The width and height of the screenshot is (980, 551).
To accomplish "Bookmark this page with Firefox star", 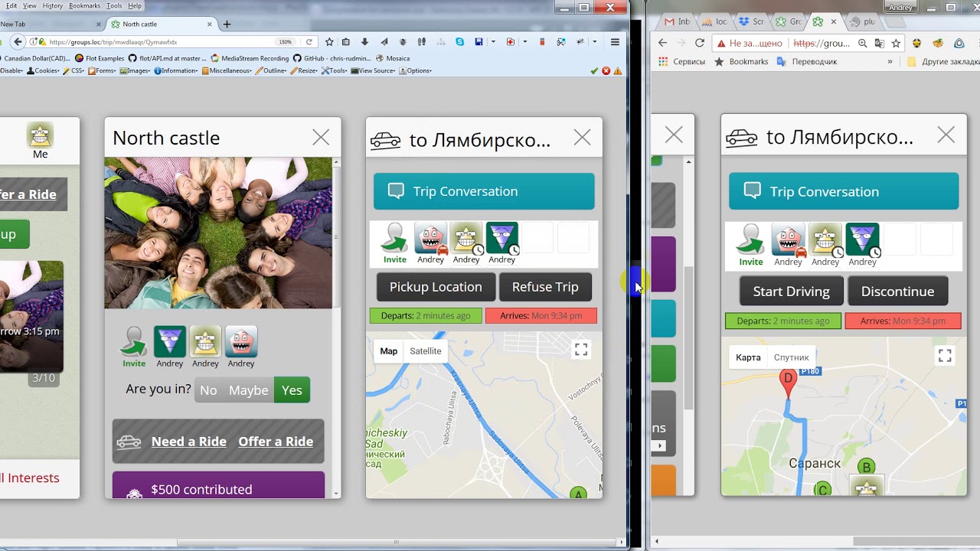I will point(329,42).
